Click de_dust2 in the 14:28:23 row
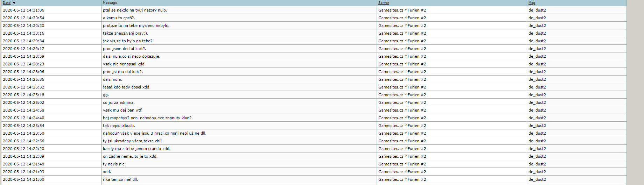The height and width of the screenshot is (185, 644). pyautogui.click(x=537, y=64)
